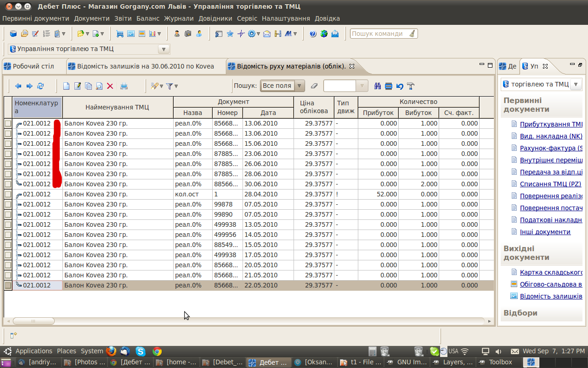Click the new blank document icon
The height and width of the screenshot is (368, 588).
pyautogui.click(x=66, y=86)
